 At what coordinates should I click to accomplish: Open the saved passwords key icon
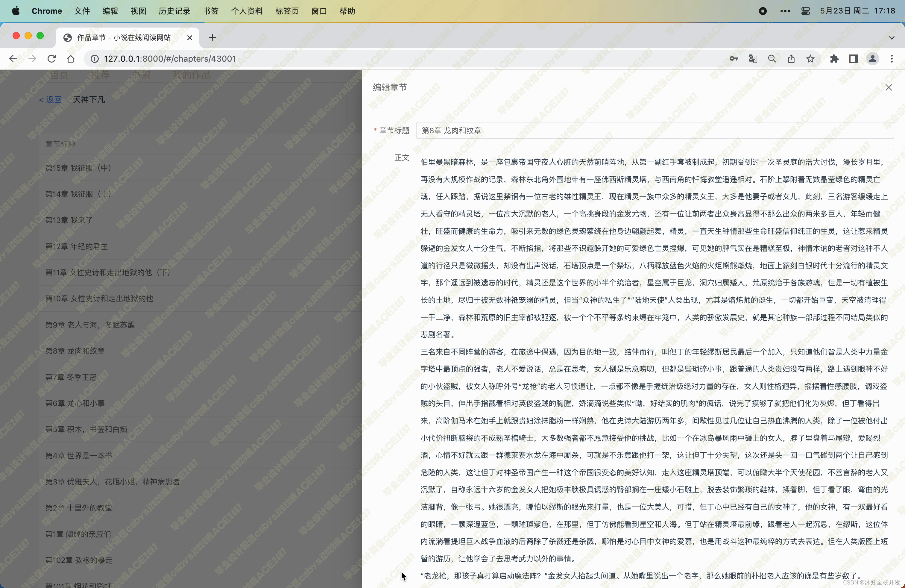(x=734, y=59)
